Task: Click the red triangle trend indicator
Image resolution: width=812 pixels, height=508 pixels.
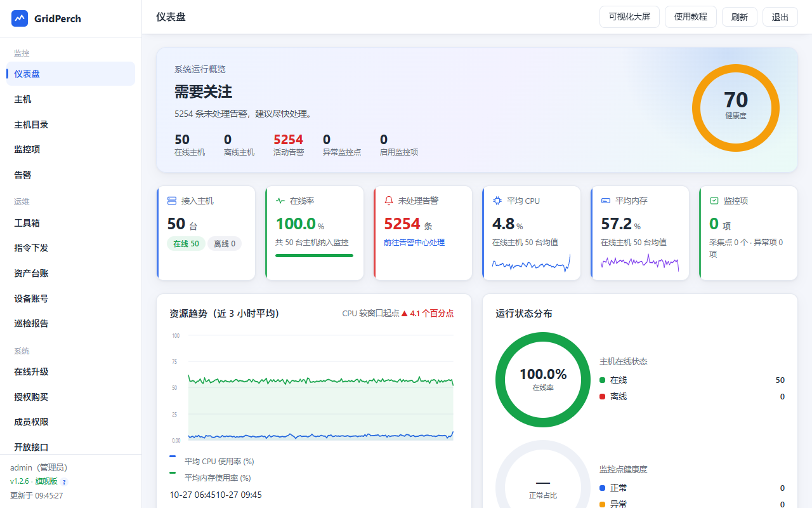Action: [x=404, y=314]
